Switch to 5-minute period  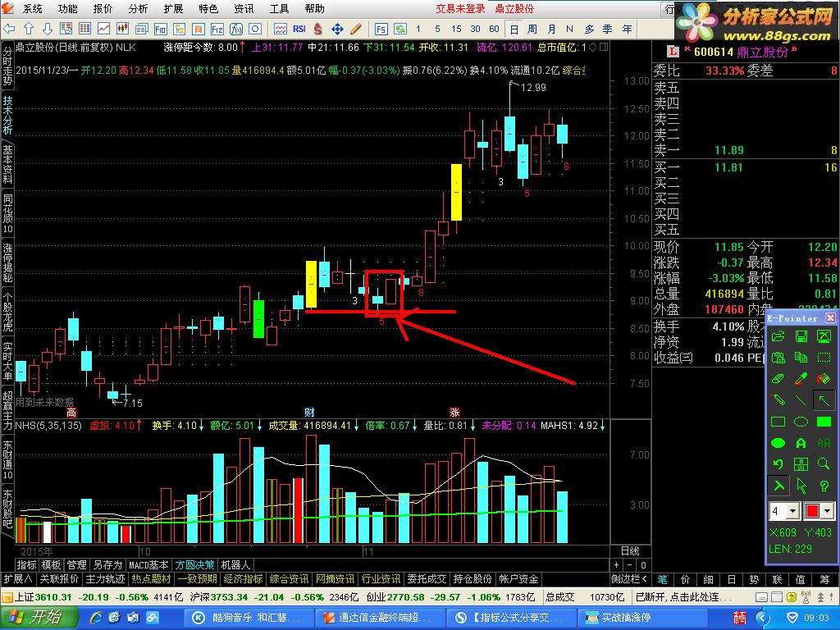437,29
